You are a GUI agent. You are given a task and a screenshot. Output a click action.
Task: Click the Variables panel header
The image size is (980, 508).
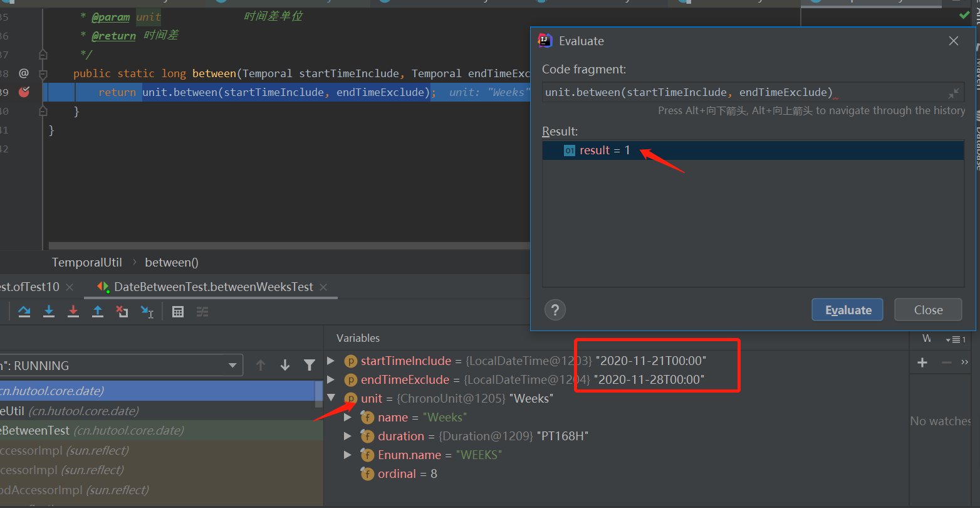[x=358, y=338]
